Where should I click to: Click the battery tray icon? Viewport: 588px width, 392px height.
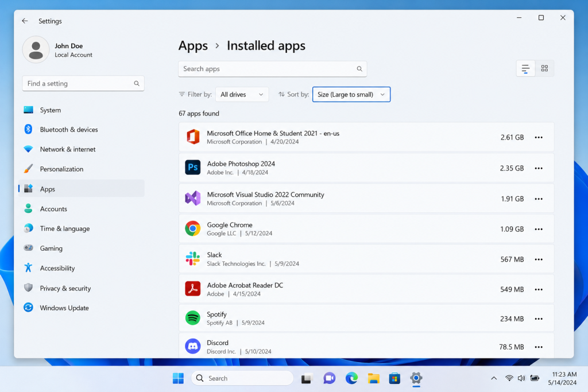click(535, 378)
